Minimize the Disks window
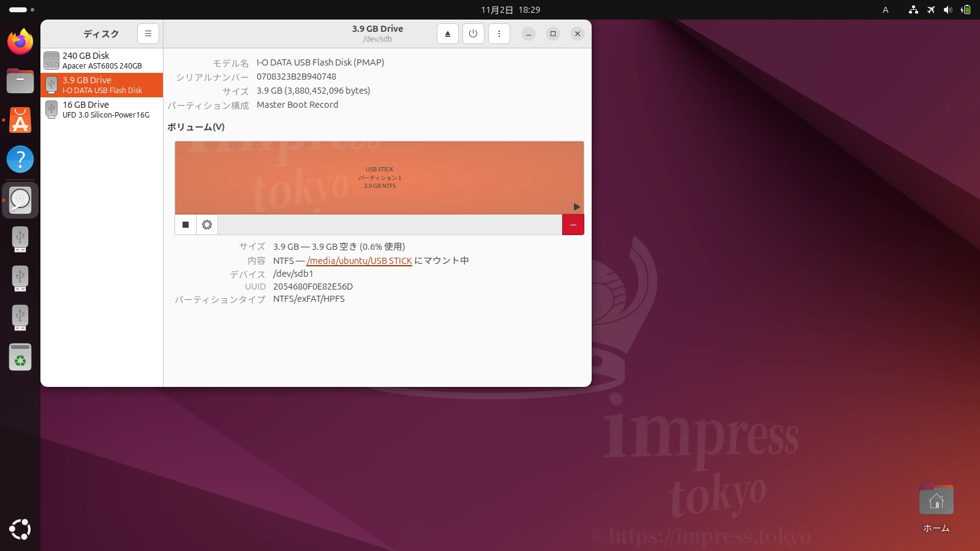980x551 pixels. [x=529, y=34]
